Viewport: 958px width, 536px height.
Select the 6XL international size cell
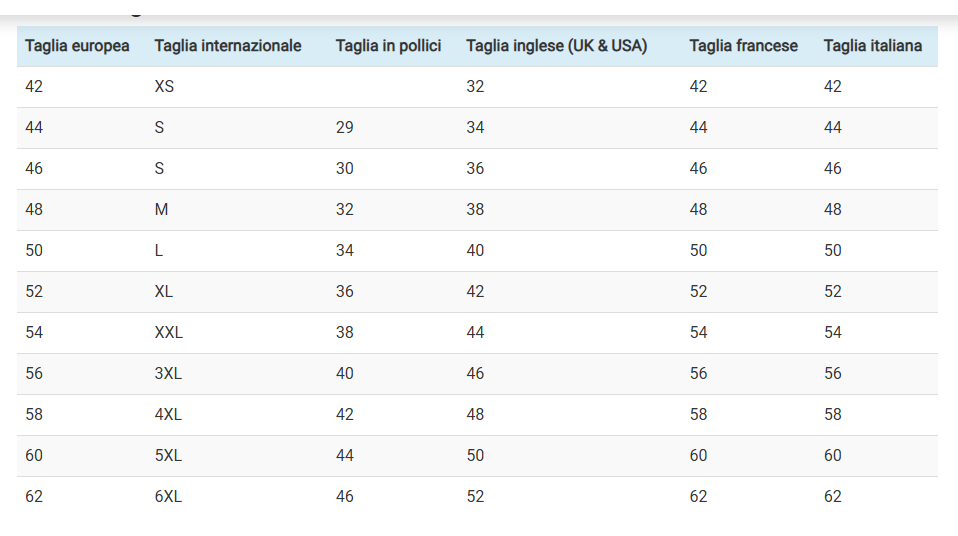click(168, 496)
